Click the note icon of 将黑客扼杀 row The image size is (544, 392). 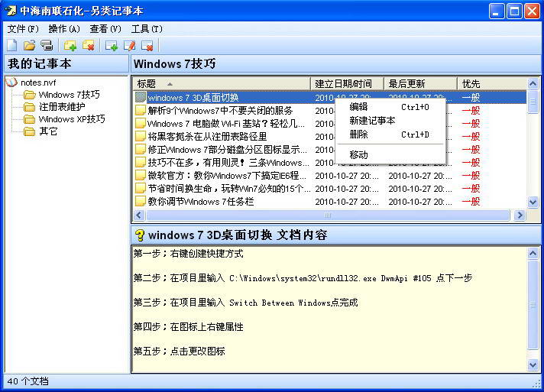(x=141, y=136)
